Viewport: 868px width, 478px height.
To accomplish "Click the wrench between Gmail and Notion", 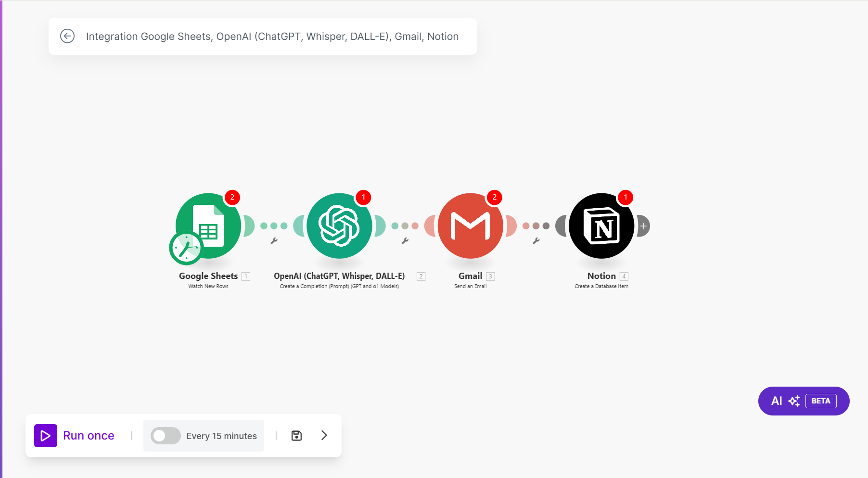I will 536,241.
